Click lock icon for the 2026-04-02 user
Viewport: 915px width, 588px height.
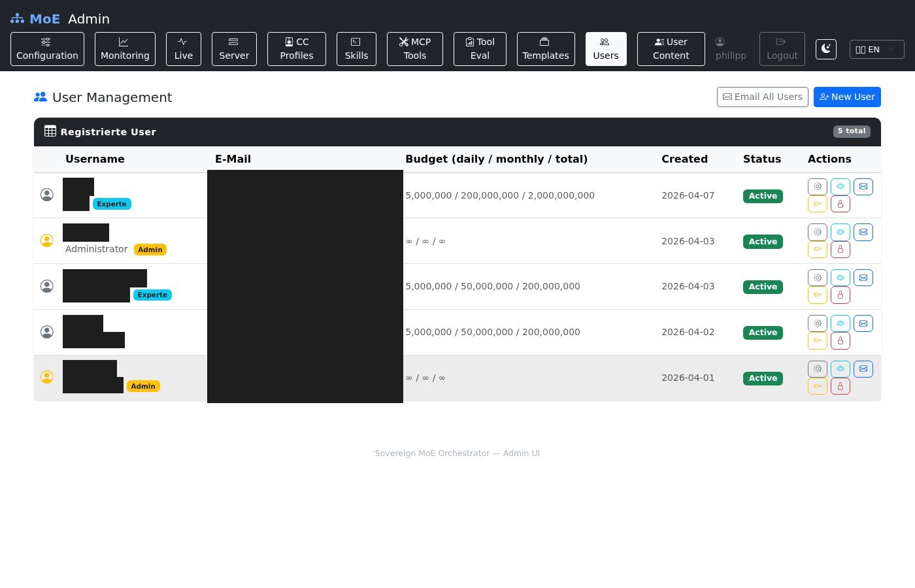(840, 340)
